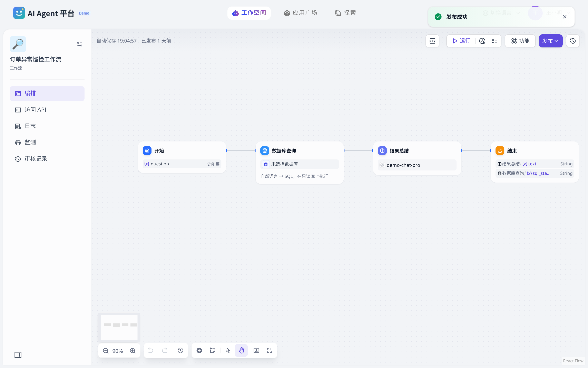Select the 未选择数据库 database field

tap(300, 164)
